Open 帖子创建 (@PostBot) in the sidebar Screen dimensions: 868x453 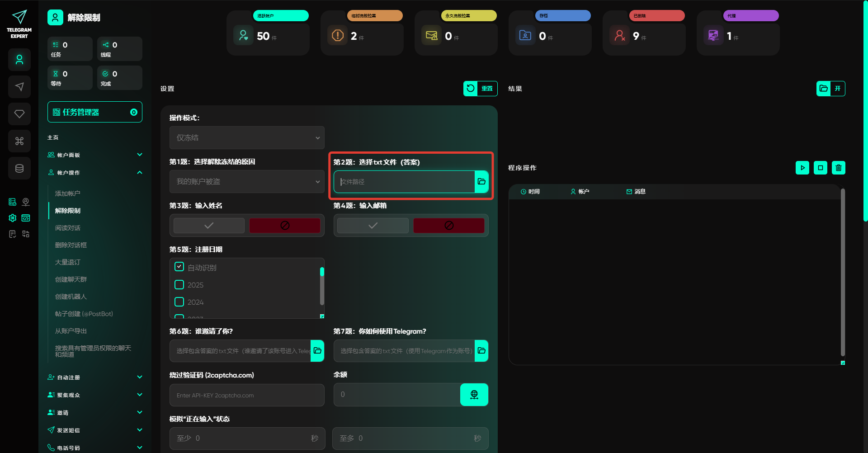[x=84, y=314]
